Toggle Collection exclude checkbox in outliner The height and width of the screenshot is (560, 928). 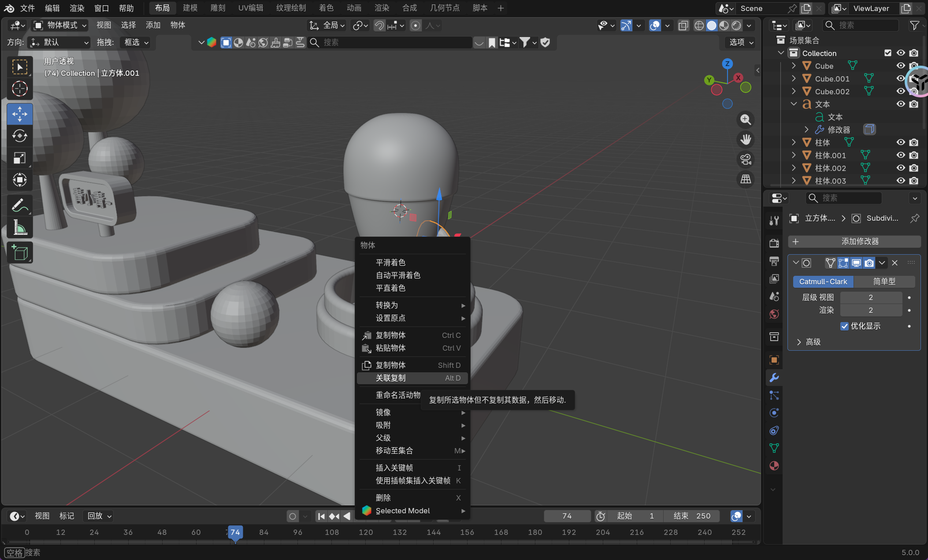(x=888, y=53)
